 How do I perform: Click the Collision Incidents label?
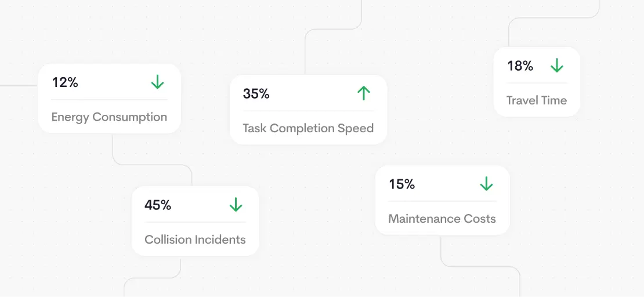[x=195, y=240]
